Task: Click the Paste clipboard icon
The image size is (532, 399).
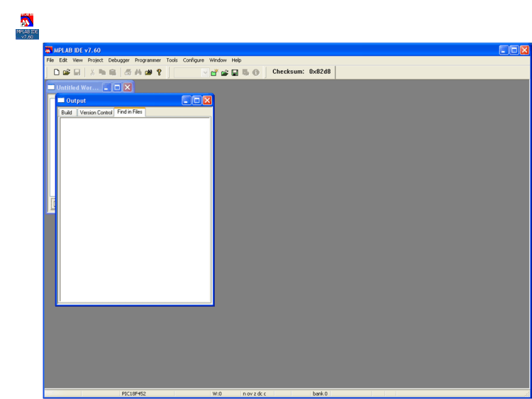Action: pos(112,72)
